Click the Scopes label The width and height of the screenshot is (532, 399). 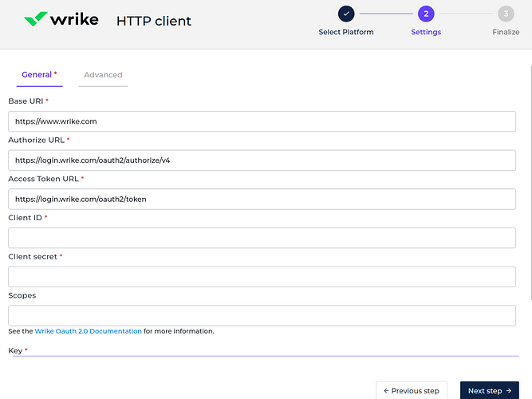[x=22, y=295]
